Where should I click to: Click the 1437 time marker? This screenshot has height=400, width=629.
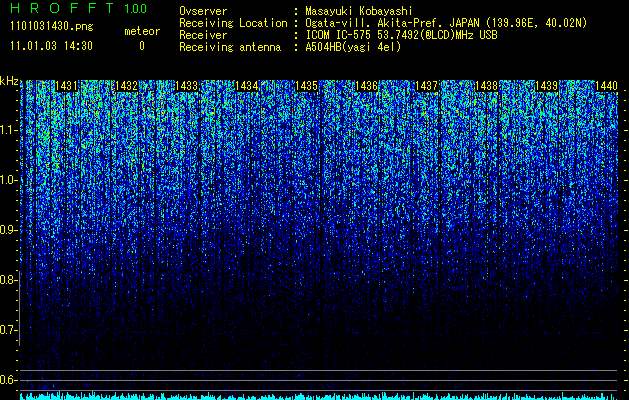click(x=426, y=86)
